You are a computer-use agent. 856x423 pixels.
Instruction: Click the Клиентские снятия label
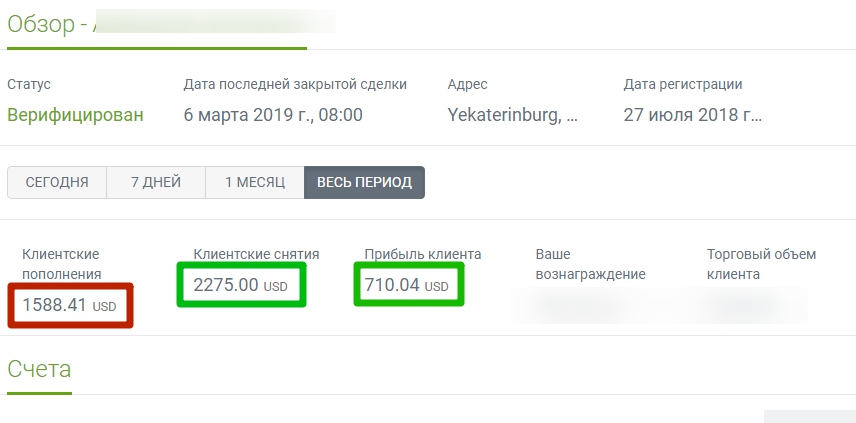click(x=256, y=254)
